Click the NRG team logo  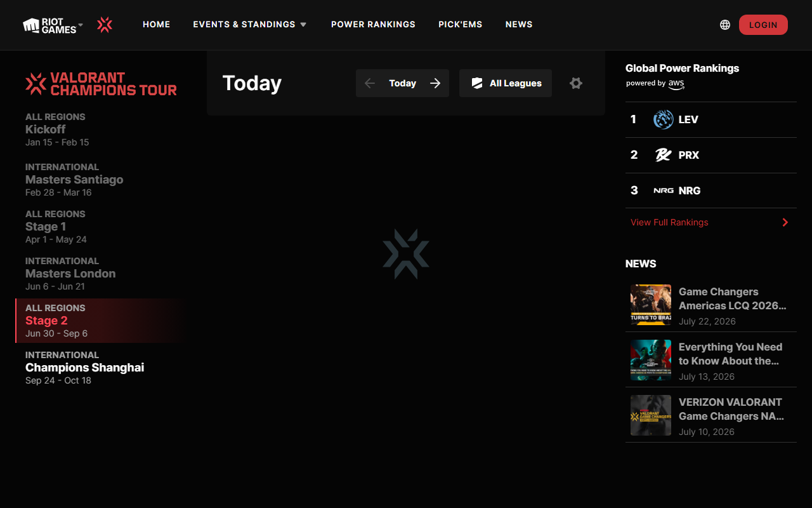coord(664,190)
